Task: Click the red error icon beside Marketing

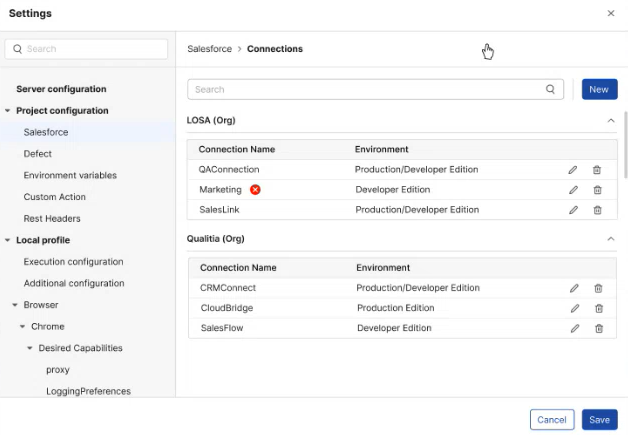Action: pyautogui.click(x=255, y=190)
